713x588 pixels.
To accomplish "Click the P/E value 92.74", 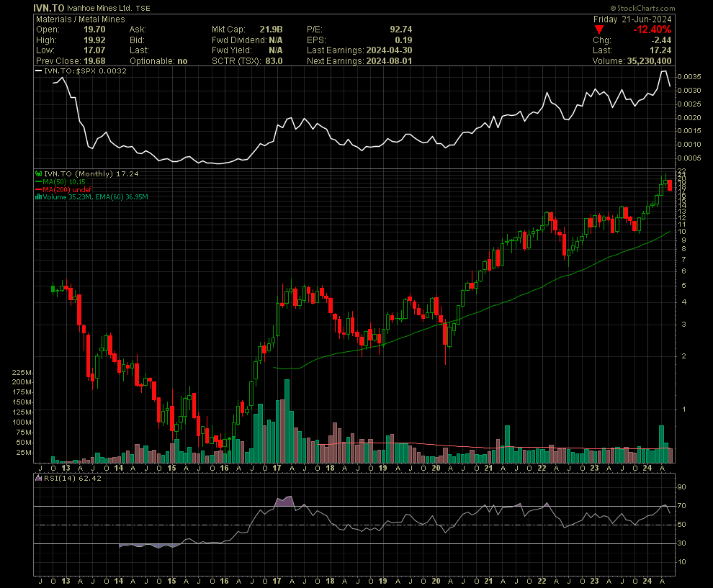I will (x=401, y=30).
